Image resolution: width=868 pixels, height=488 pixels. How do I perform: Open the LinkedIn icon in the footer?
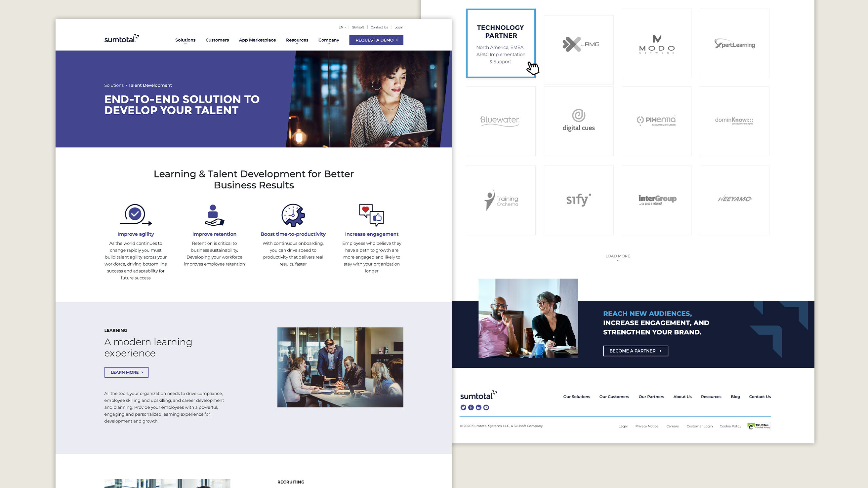[478, 407]
